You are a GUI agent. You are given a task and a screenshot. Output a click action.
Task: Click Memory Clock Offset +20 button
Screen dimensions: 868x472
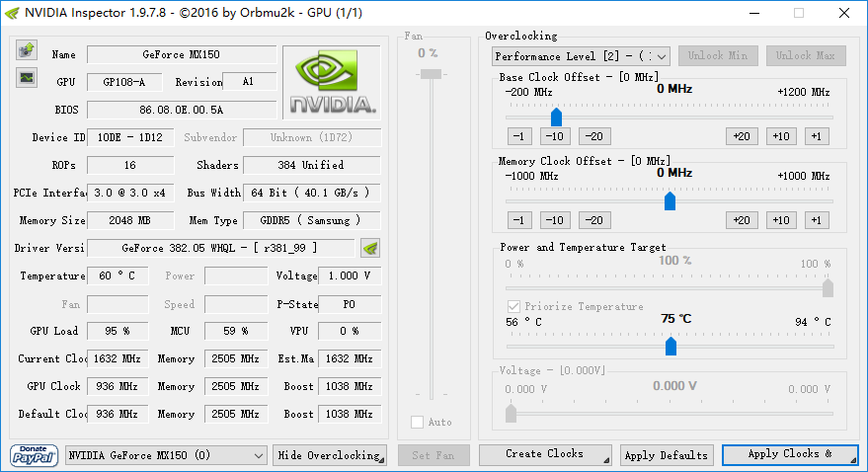coord(742,220)
